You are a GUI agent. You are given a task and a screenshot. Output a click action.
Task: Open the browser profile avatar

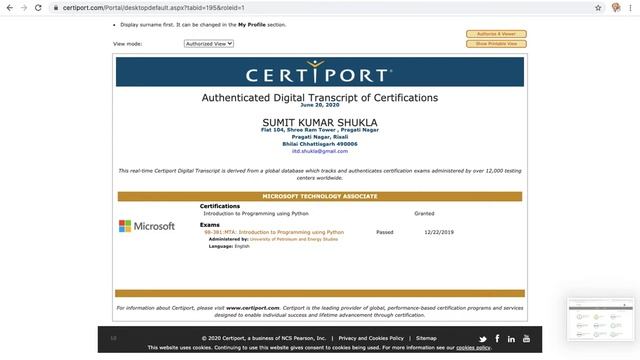[616, 7]
